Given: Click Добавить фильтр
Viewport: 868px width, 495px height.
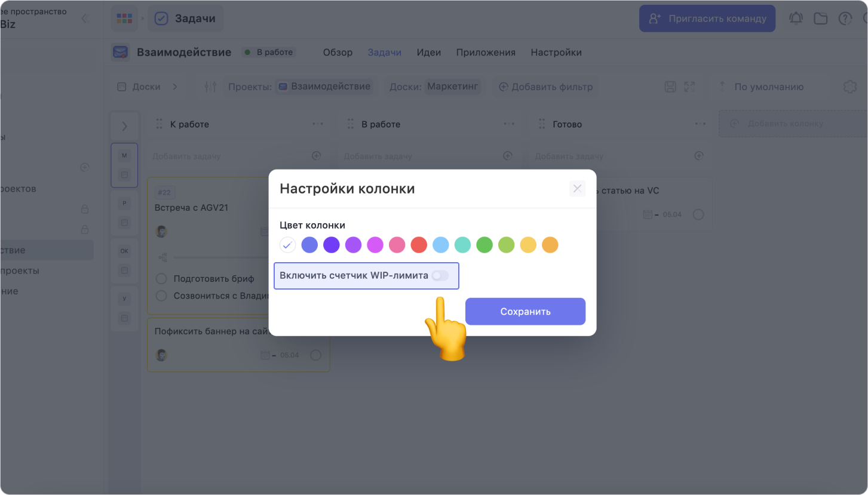Looking at the screenshot, I should pyautogui.click(x=546, y=87).
